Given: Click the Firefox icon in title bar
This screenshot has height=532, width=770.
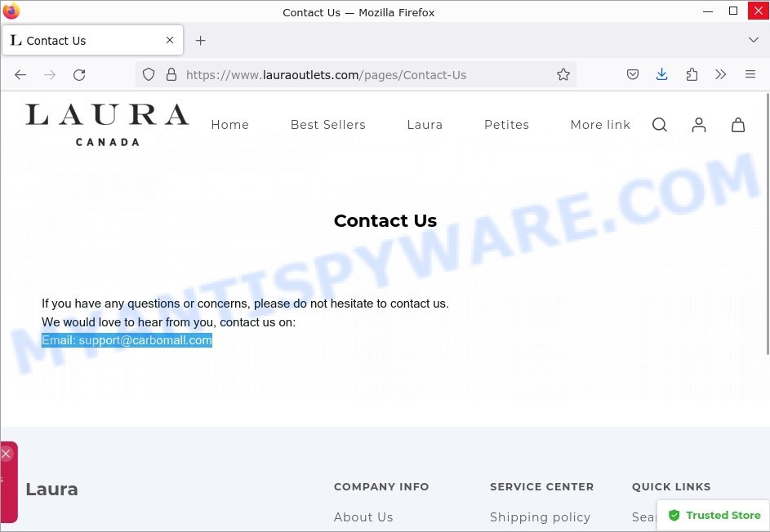Looking at the screenshot, I should 11,11.
